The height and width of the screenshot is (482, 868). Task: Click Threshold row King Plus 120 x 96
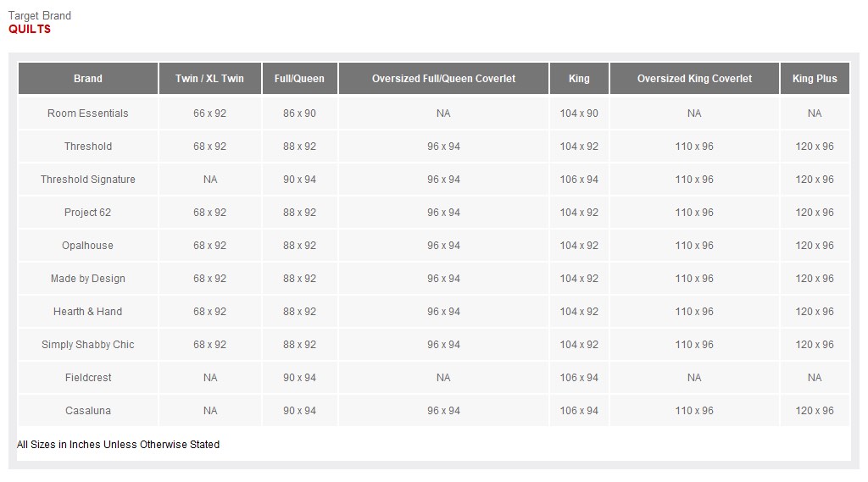click(x=815, y=147)
